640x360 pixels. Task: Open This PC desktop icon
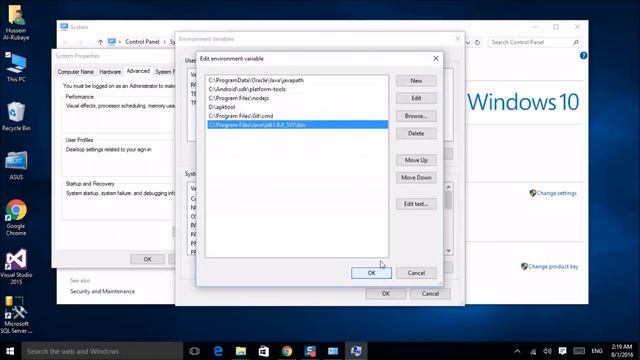[x=16, y=67]
